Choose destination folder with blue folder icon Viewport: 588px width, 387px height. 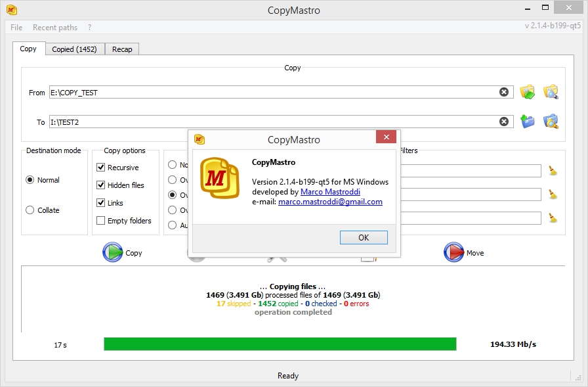click(528, 122)
